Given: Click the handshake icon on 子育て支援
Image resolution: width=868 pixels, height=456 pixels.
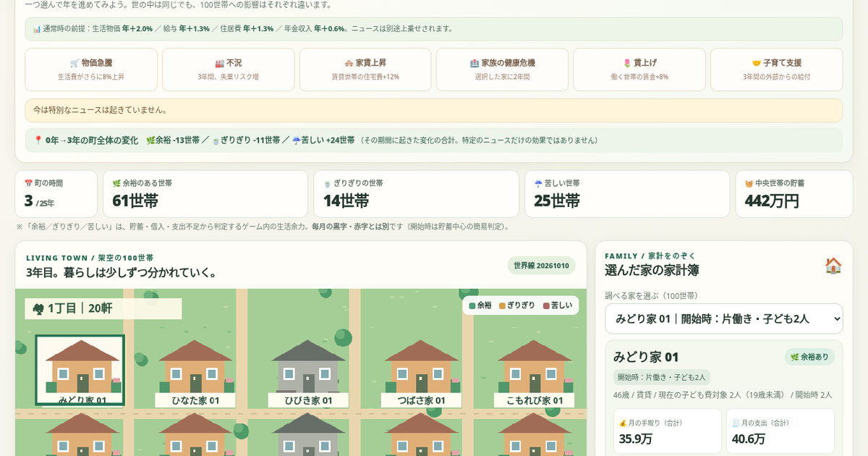Looking at the screenshot, I should [757, 63].
